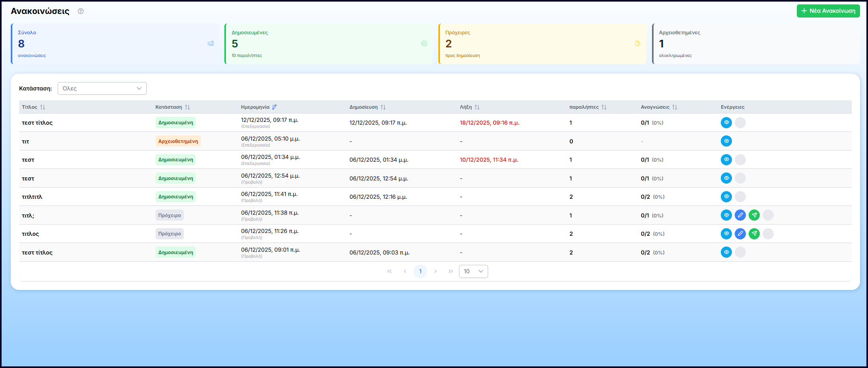The height and width of the screenshot is (368, 868).
Task: Edit the draft 'τιτλος' with pencil icon
Action: [x=740, y=234]
